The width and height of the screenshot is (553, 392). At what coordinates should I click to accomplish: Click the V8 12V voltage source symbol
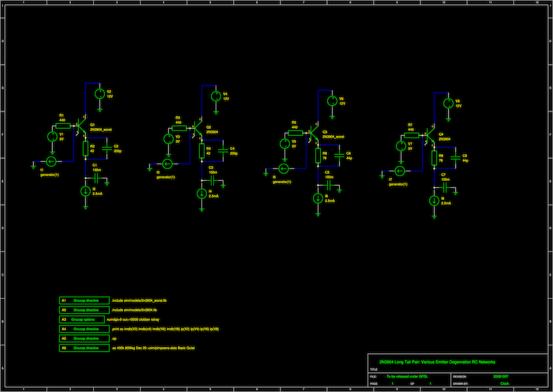coord(448,104)
